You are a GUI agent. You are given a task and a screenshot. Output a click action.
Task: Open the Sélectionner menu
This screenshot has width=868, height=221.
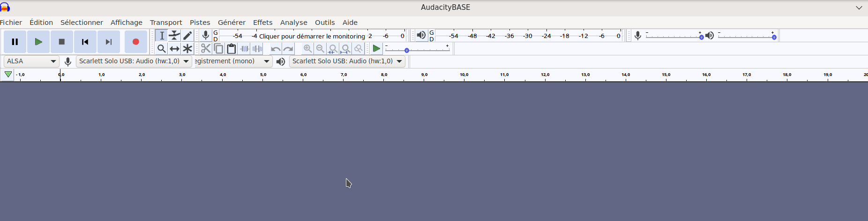click(x=82, y=23)
